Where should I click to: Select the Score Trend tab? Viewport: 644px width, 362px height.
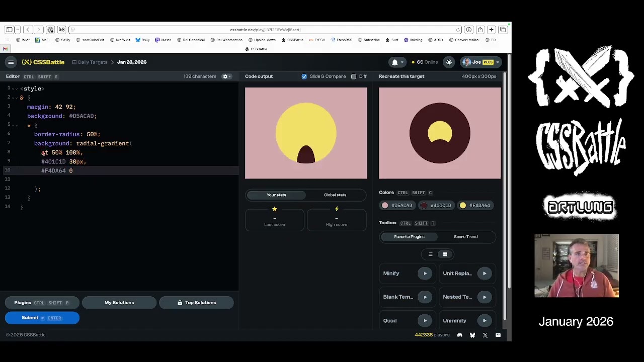point(466,237)
